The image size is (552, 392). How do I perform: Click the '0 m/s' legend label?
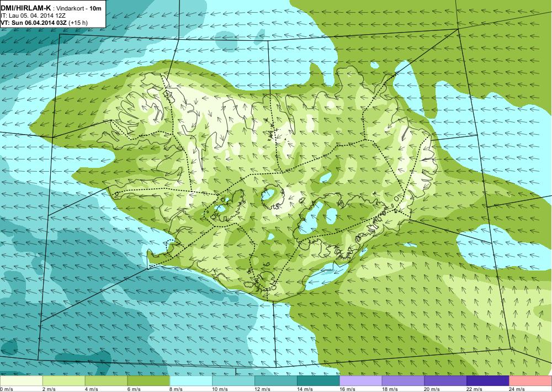click(7, 389)
